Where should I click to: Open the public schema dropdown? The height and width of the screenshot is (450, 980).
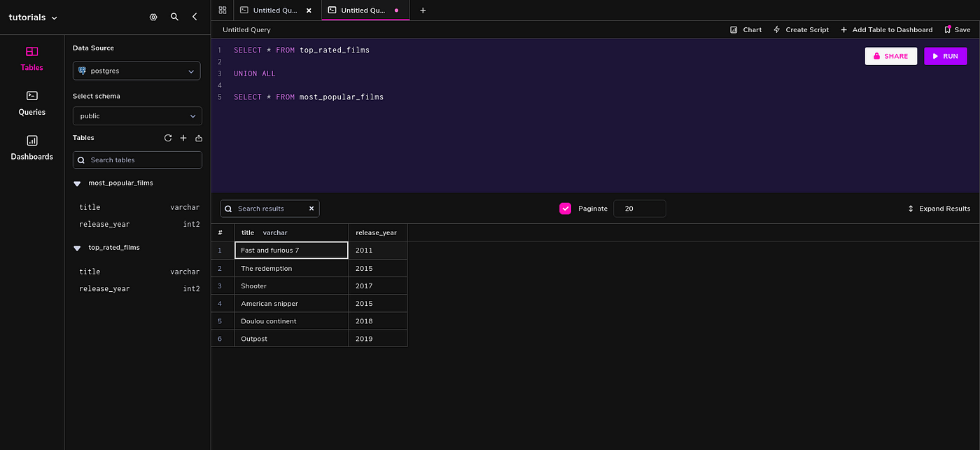point(137,115)
